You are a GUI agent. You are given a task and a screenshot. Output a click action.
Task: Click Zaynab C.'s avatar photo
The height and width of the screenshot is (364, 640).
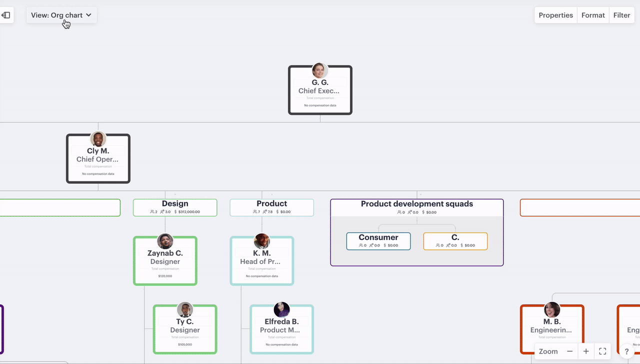tap(165, 241)
